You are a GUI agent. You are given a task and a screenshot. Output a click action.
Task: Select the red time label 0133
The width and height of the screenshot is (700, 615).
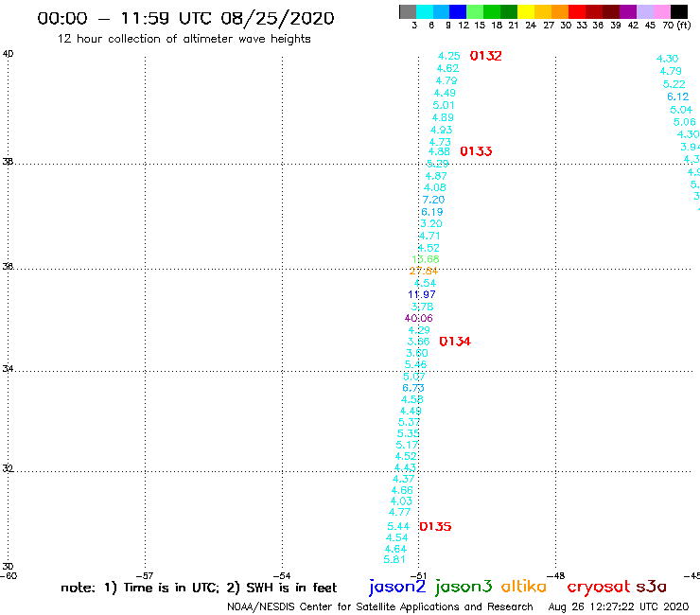pyautogui.click(x=476, y=151)
